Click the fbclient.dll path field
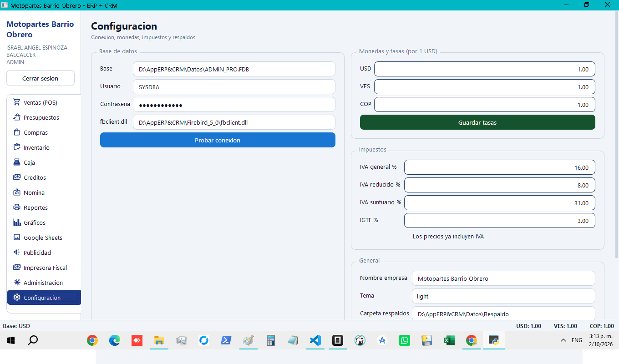Image resolution: width=619 pixels, height=364 pixels. pos(234,122)
